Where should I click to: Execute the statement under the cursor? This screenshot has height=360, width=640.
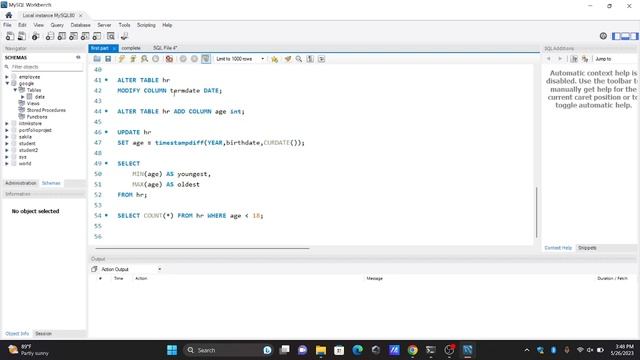coord(133,59)
